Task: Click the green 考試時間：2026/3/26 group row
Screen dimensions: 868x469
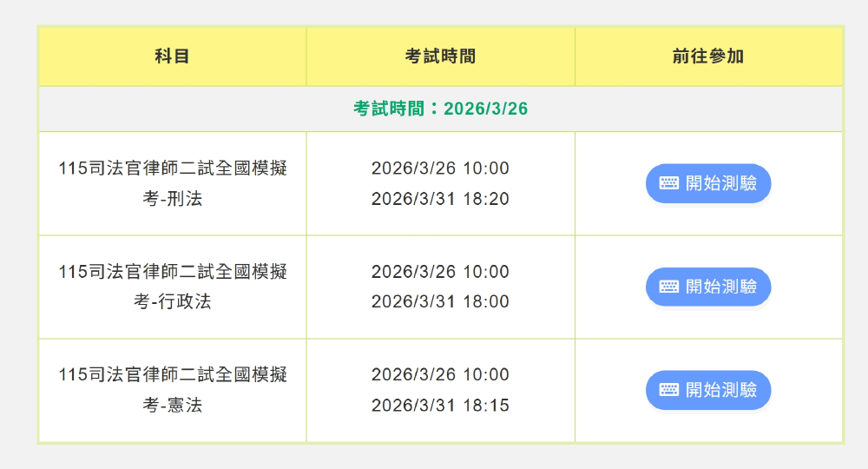Action: [440, 109]
